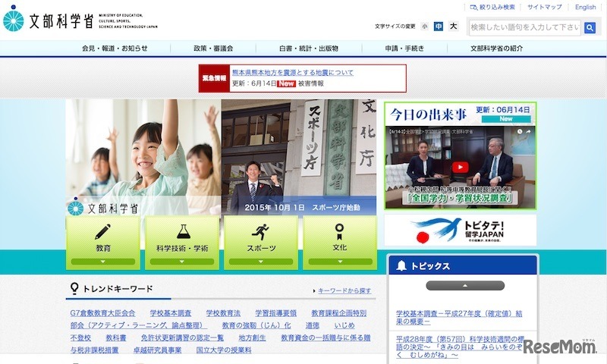This screenshot has height=364, width=607.
Task: Set text size to 小
Action: [425, 27]
